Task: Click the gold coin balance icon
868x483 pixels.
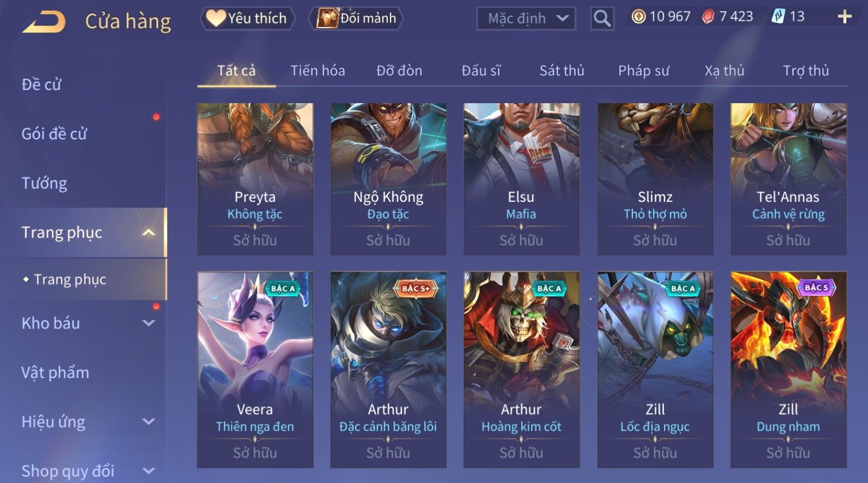Action: pos(638,17)
